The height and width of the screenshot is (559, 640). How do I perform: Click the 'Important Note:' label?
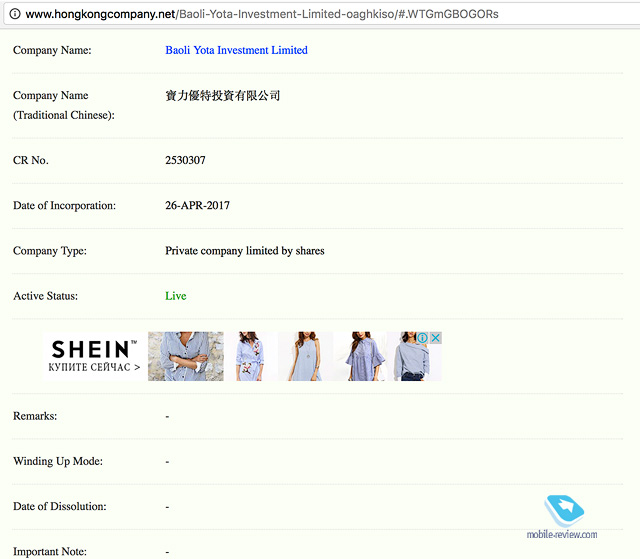pyautogui.click(x=50, y=551)
